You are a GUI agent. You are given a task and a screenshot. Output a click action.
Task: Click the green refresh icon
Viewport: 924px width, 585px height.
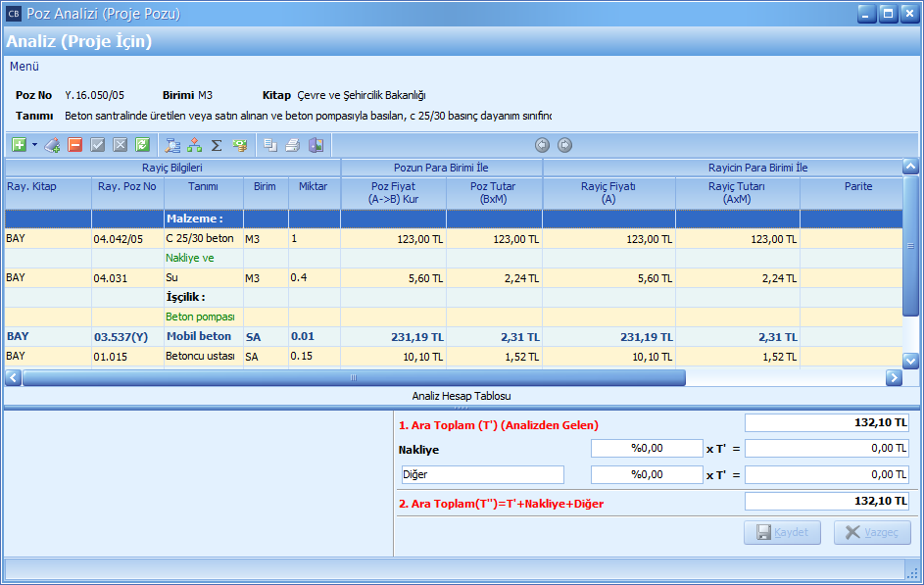(142, 145)
